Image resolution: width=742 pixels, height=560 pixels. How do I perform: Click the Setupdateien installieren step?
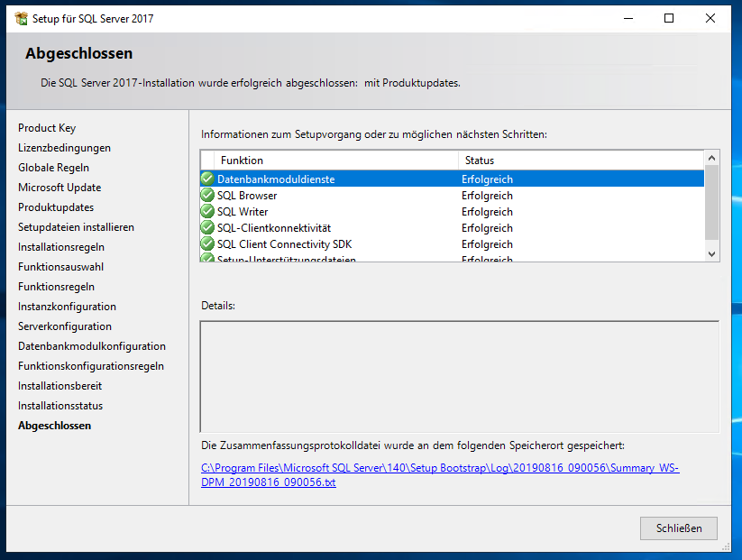(x=77, y=227)
